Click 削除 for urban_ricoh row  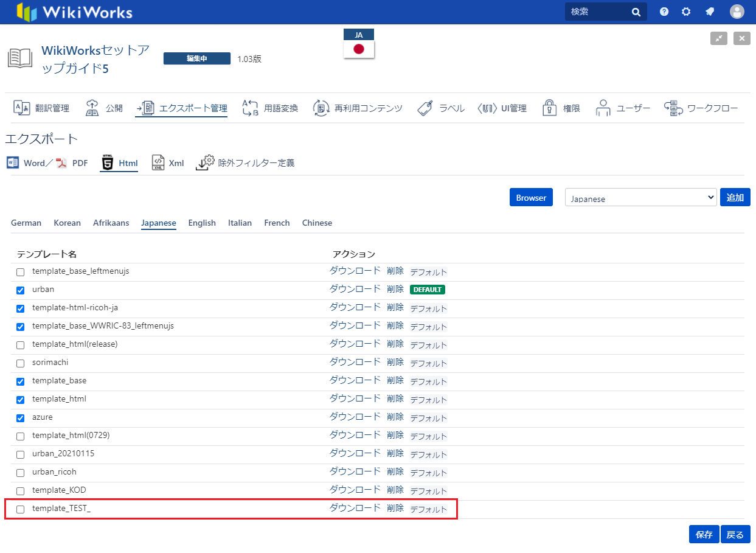tap(395, 471)
